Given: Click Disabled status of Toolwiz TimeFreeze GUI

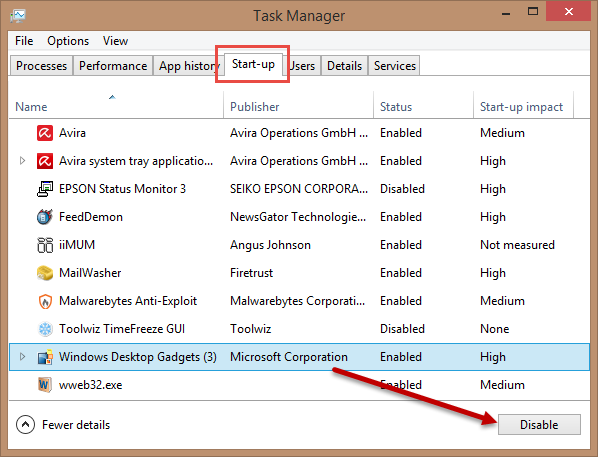Looking at the screenshot, I should coord(402,329).
